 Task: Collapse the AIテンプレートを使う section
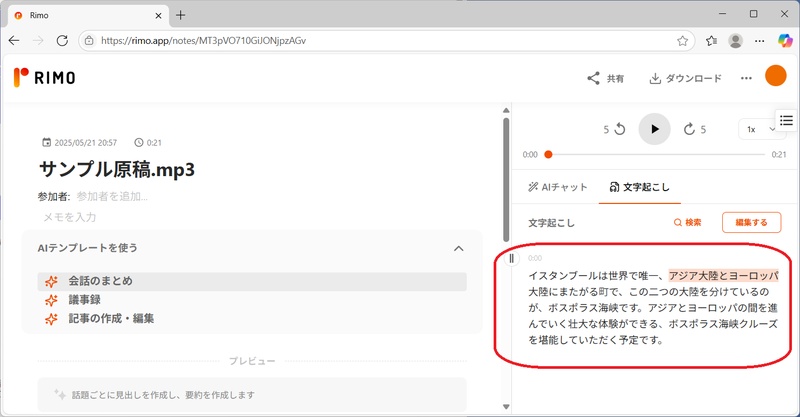coord(459,249)
